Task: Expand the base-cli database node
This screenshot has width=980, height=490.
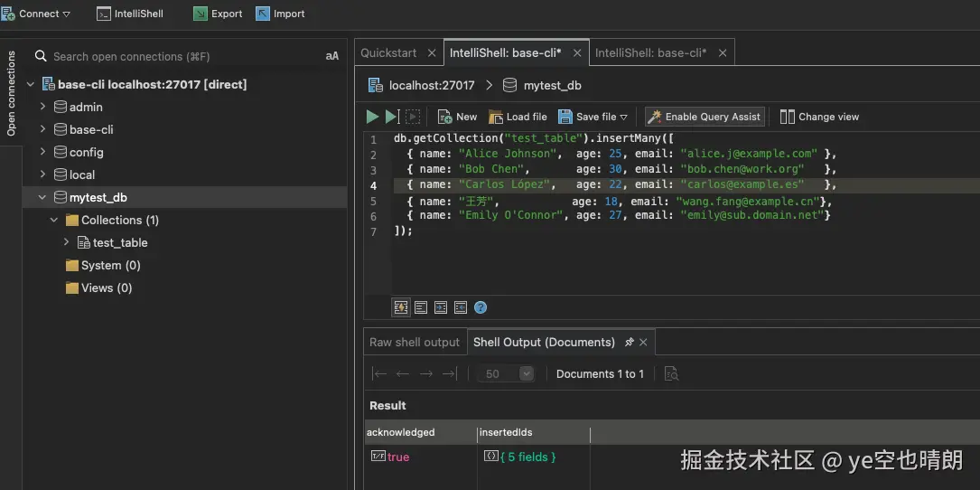Action: pos(42,129)
